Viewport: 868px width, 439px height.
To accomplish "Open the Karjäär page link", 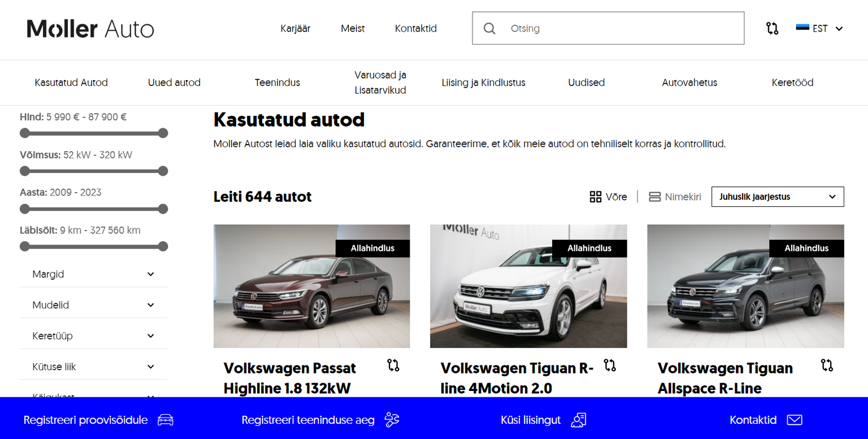I will point(295,28).
